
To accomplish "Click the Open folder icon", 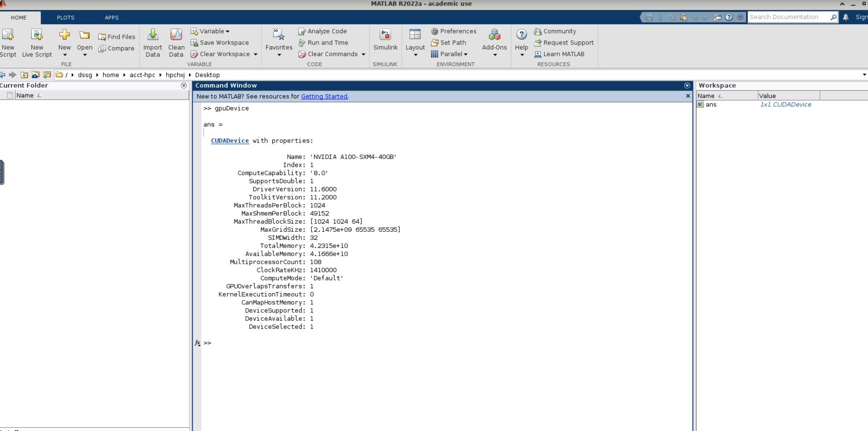I will coord(85,35).
